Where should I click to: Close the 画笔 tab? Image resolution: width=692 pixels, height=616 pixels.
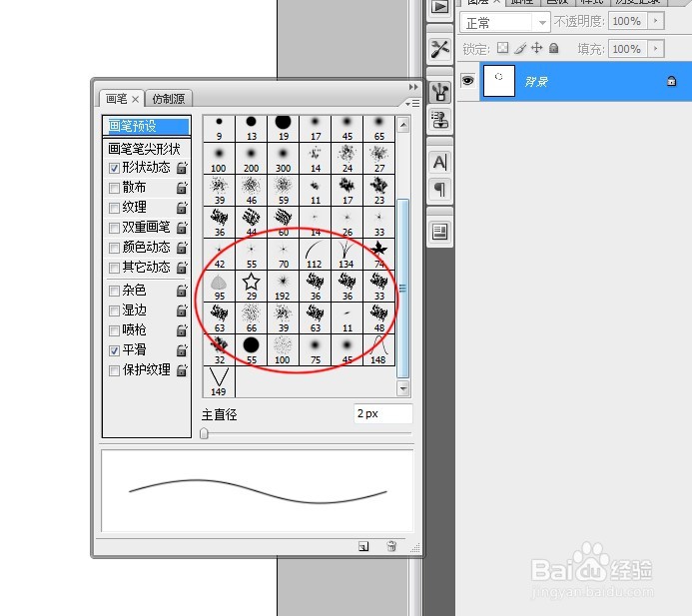[x=136, y=99]
